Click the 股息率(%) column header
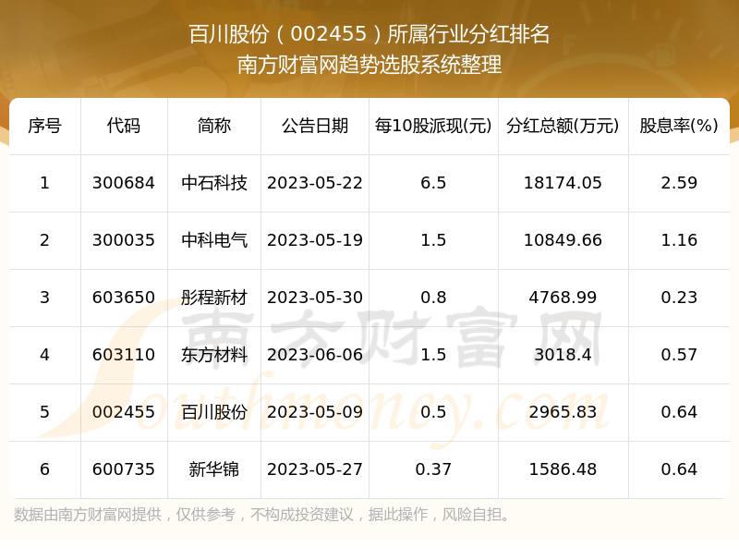 (679, 126)
